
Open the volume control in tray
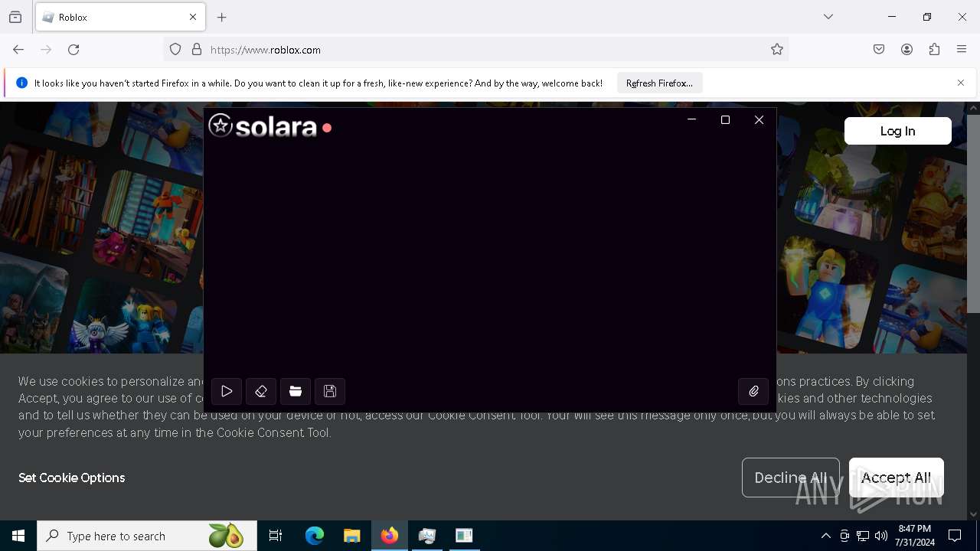[x=881, y=536]
